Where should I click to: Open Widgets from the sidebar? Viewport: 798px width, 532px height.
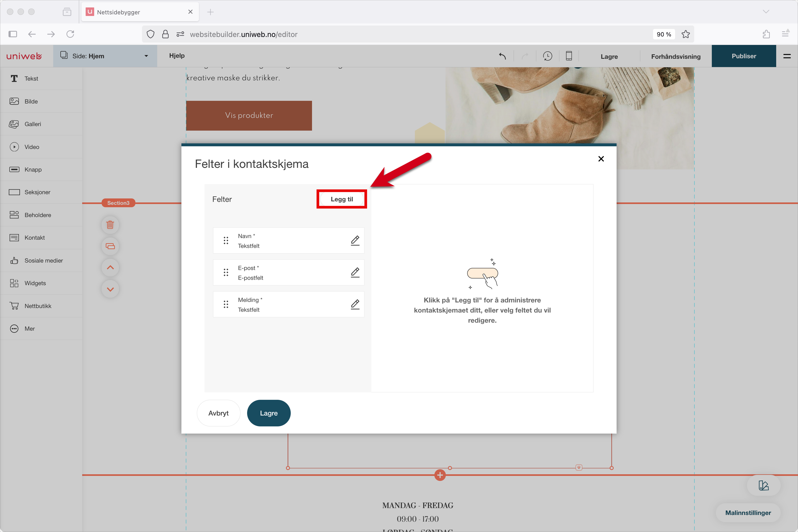(41, 283)
